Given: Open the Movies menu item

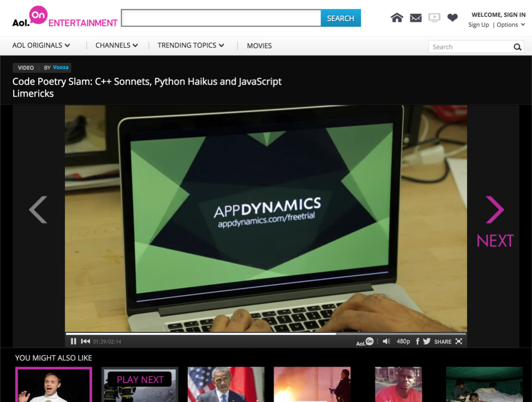Looking at the screenshot, I should [x=259, y=46].
